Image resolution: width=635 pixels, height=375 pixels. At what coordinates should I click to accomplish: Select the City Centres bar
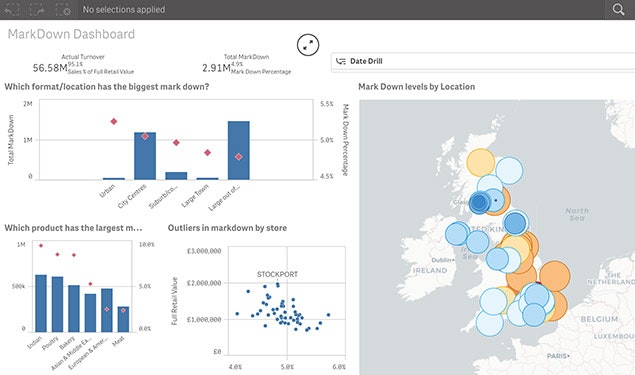145,156
